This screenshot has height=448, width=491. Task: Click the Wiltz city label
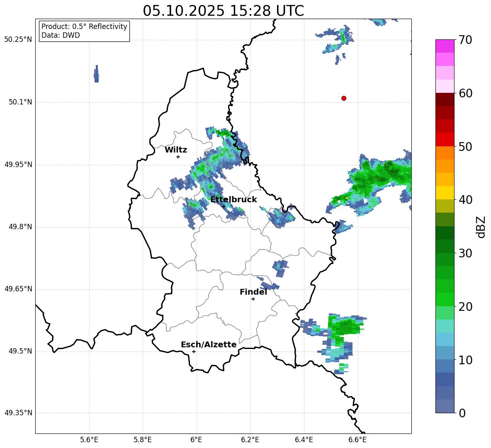click(176, 150)
